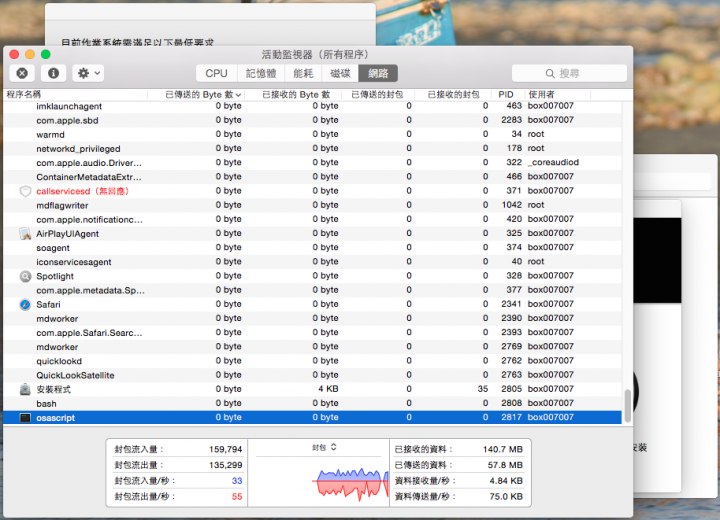Viewport: 720px width, 520px height.
Task: Sort by 程序名稱 column header
Action: click(x=75, y=95)
